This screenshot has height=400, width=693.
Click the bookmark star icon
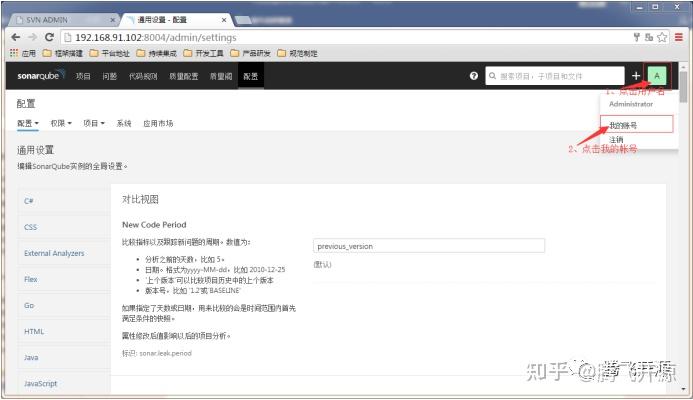pos(662,38)
